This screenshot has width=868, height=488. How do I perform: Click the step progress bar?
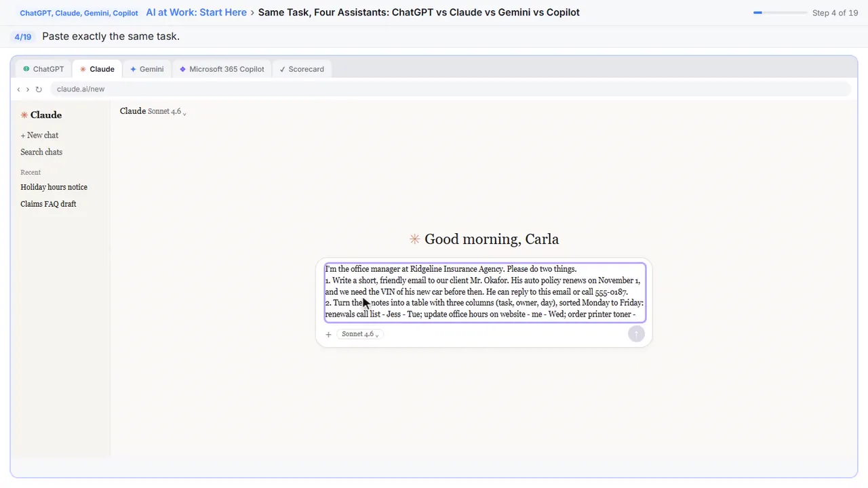[x=780, y=13]
